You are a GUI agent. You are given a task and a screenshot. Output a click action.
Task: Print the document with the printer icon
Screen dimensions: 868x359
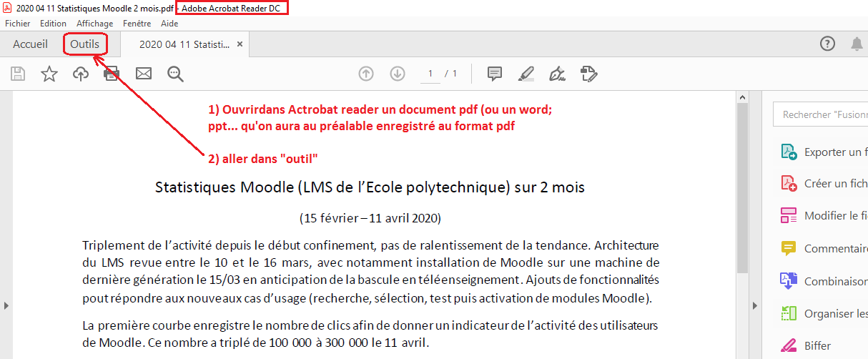(x=112, y=74)
